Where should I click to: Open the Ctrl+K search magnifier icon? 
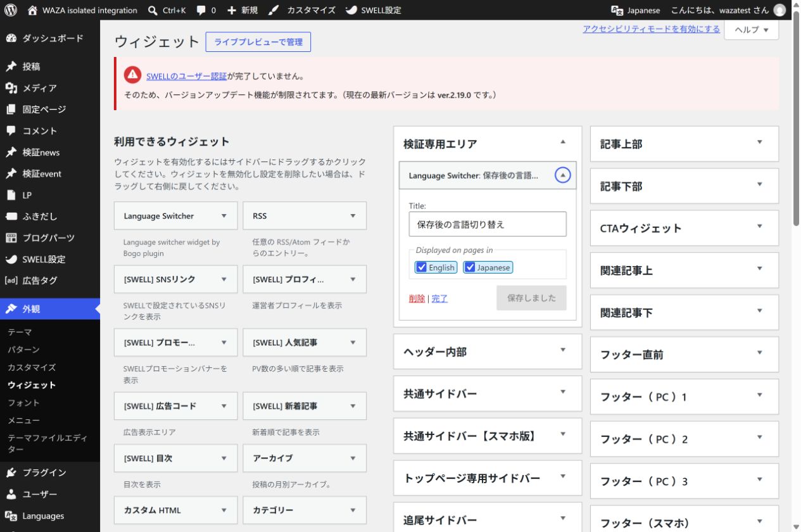click(153, 10)
